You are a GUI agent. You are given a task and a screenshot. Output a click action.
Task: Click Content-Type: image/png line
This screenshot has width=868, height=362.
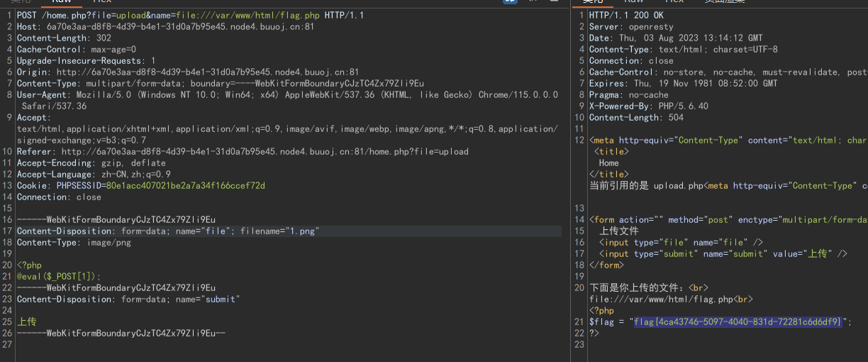click(74, 242)
